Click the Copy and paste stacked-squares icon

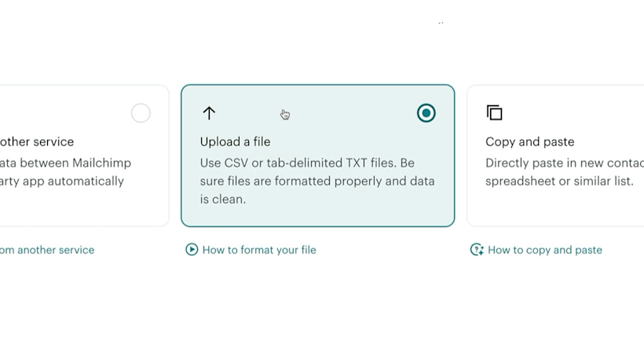click(x=495, y=113)
